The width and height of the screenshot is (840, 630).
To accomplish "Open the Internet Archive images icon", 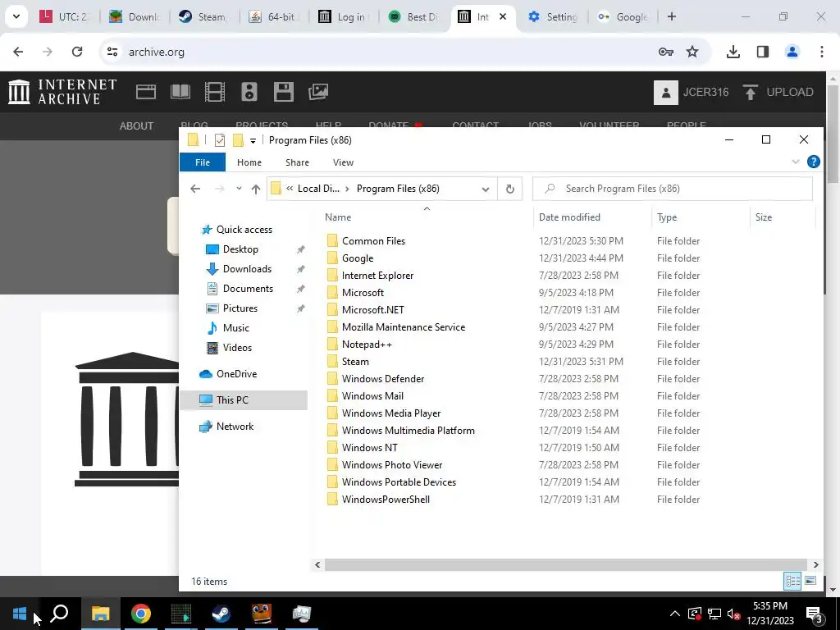I will coord(318,92).
